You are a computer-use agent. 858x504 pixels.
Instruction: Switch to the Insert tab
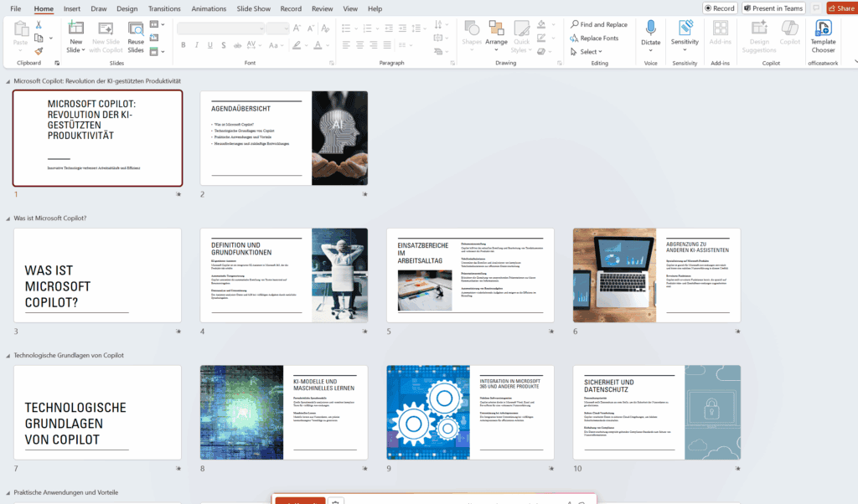pos(72,8)
